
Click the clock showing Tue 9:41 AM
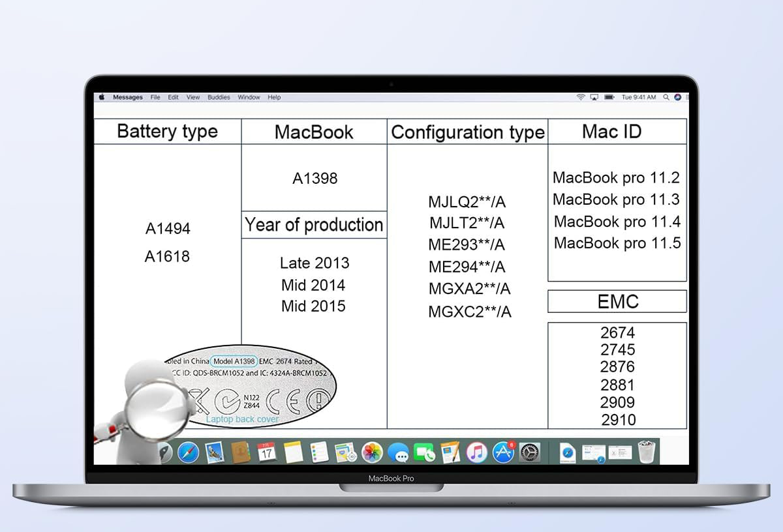pyautogui.click(x=638, y=97)
